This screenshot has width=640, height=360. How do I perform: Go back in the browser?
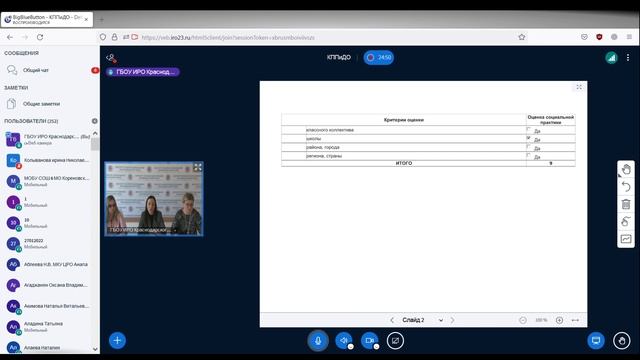coord(10,37)
